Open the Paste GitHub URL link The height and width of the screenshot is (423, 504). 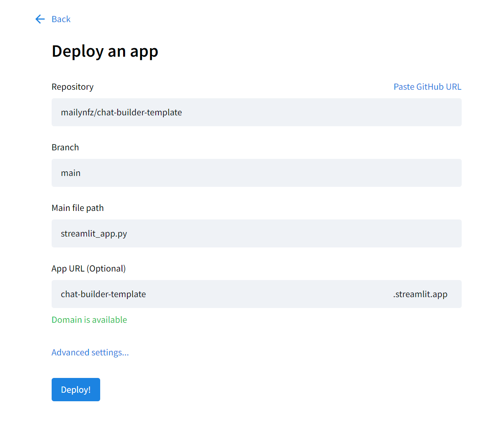pos(428,87)
